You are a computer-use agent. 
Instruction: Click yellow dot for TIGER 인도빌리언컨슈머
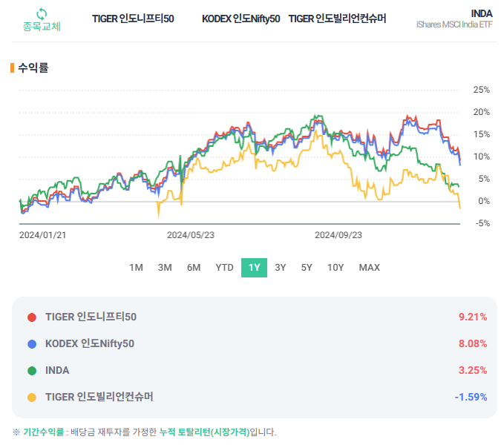click(32, 398)
